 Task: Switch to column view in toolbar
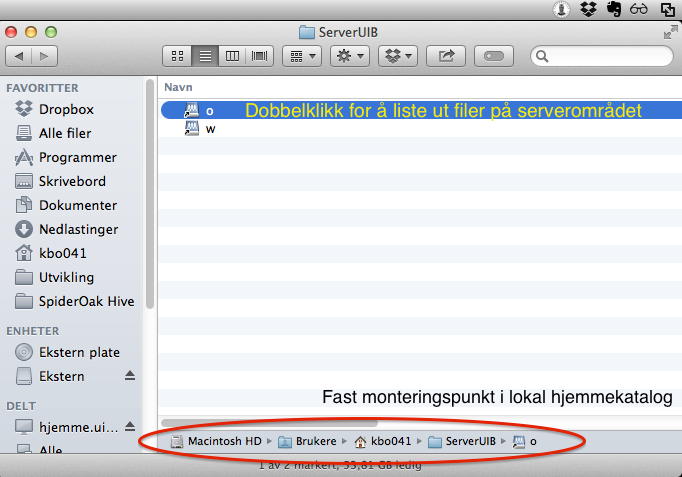coord(232,56)
